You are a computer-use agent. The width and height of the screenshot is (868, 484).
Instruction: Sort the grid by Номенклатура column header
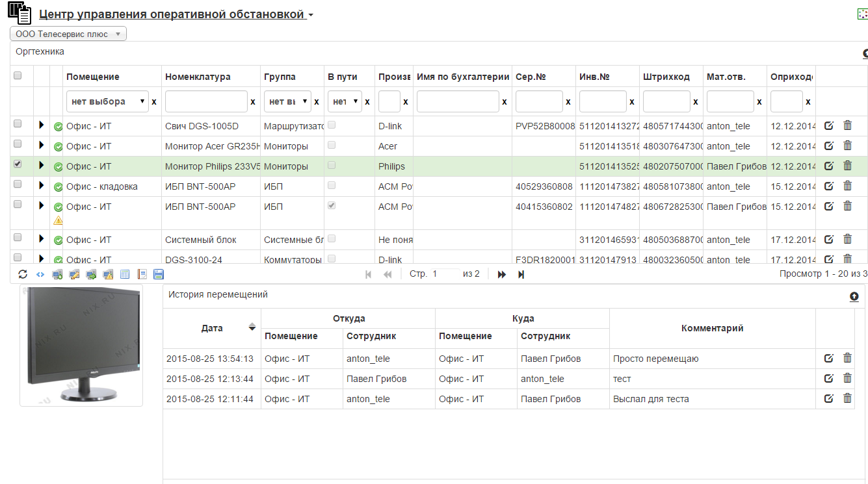[x=198, y=77]
